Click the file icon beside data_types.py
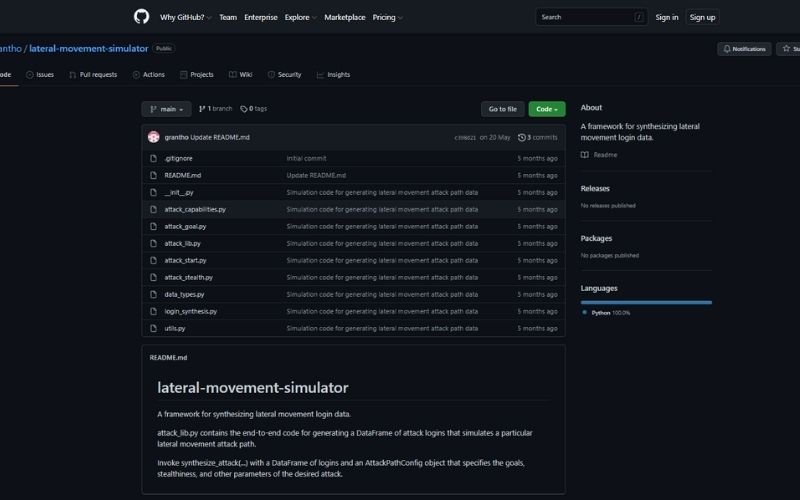The image size is (800, 500). (x=154, y=294)
